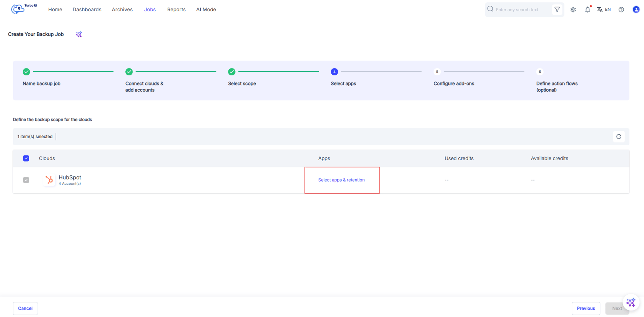Toggle the select-all Clouds checkbox
The image size is (644, 317).
pos(26,158)
